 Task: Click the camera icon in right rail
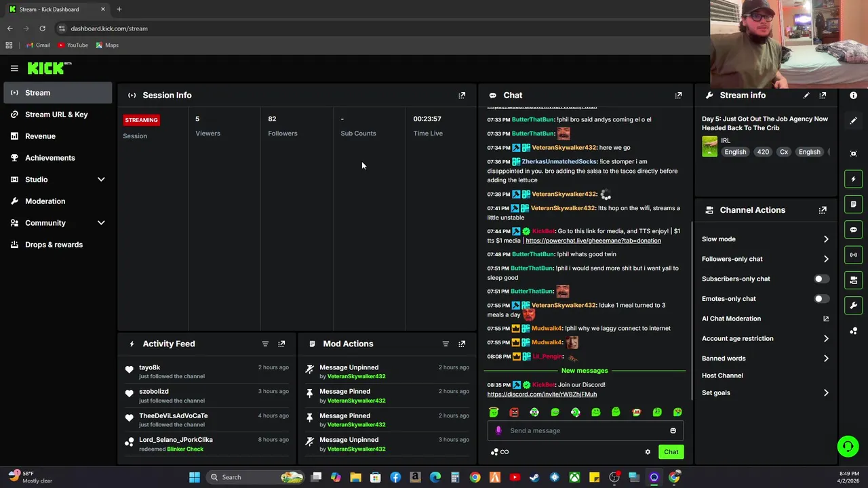click(x=853, y=280)
